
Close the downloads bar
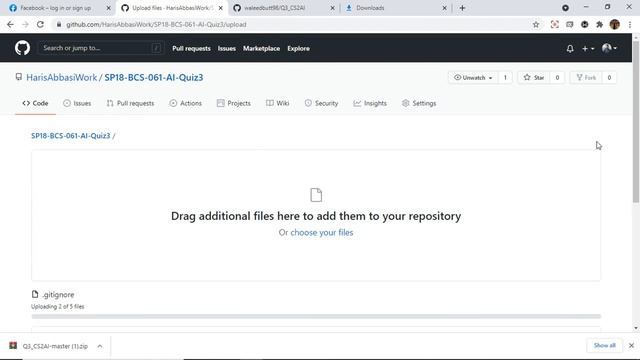[631, 346]
